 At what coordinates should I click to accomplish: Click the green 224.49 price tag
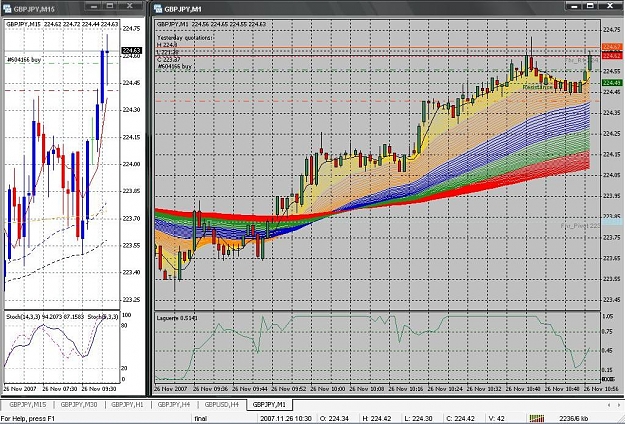612,82
